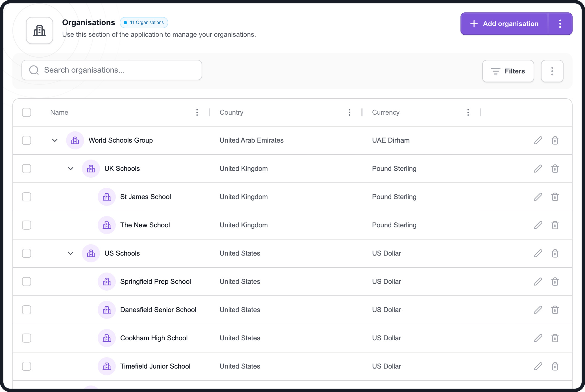Open Country column options menu

click(350, 112)
